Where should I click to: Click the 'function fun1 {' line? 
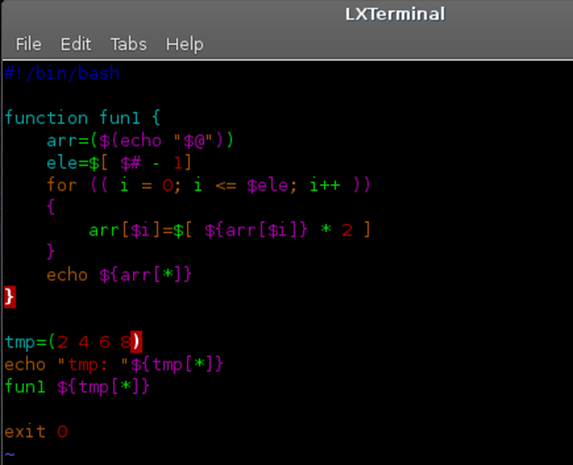coord(83,118)
